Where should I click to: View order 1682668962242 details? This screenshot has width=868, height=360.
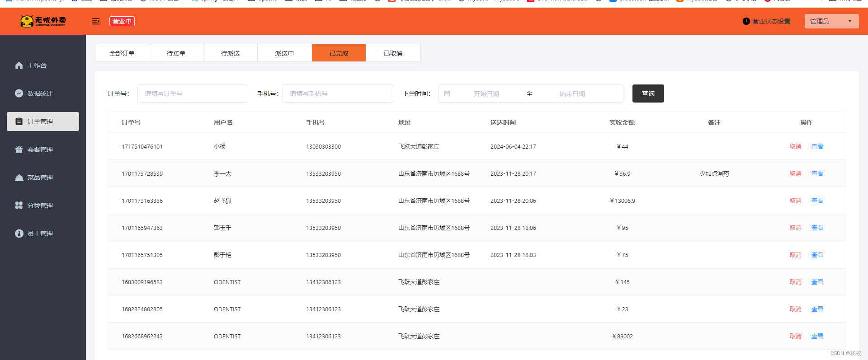point(817,336)
